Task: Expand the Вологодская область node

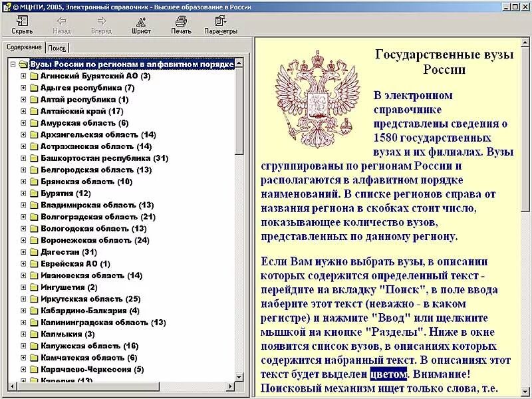Action: (x=23, y=229)
